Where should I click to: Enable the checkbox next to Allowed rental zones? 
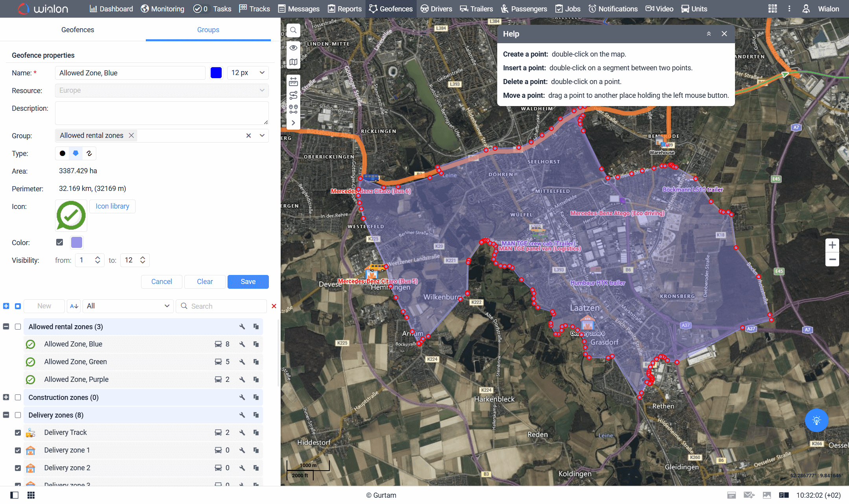tap(18, 326)
